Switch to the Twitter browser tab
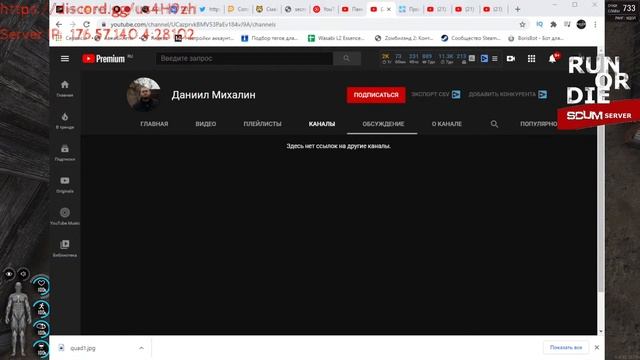 tap(209, 9)
